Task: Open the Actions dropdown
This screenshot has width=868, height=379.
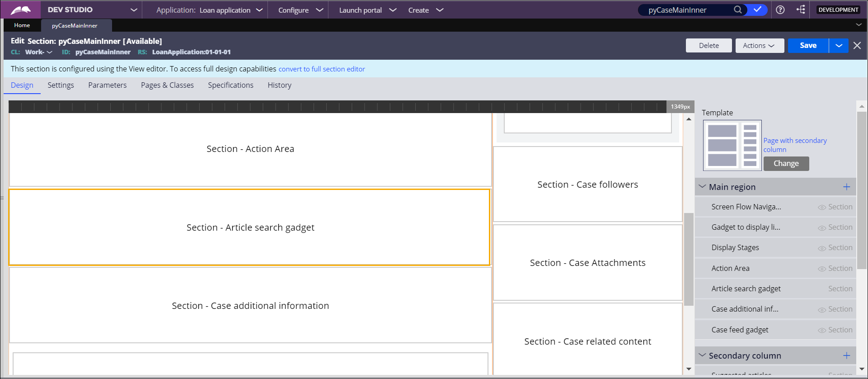Action: pos(759,46)
